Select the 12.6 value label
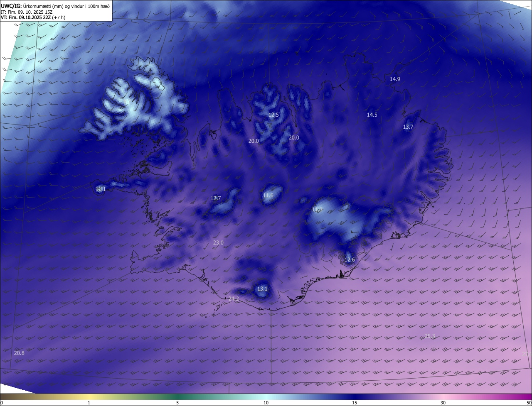532x406 pixels. click(350, 259)
